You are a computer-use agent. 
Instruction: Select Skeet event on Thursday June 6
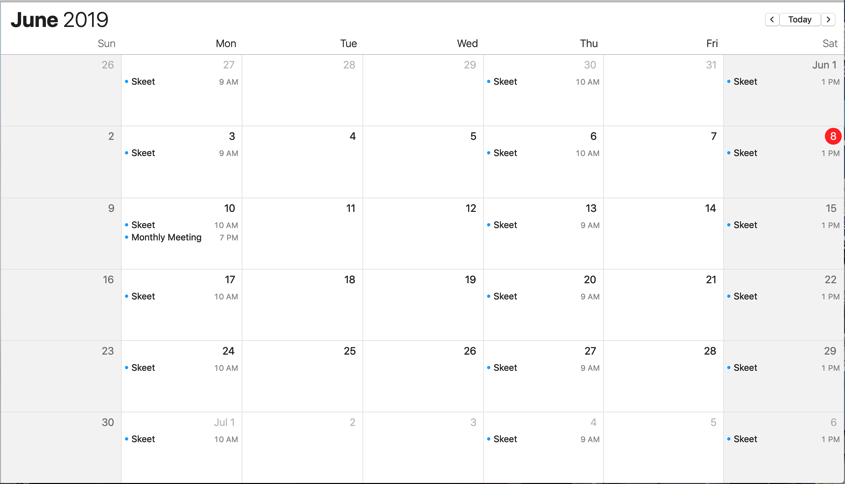[x=543, y=153]
